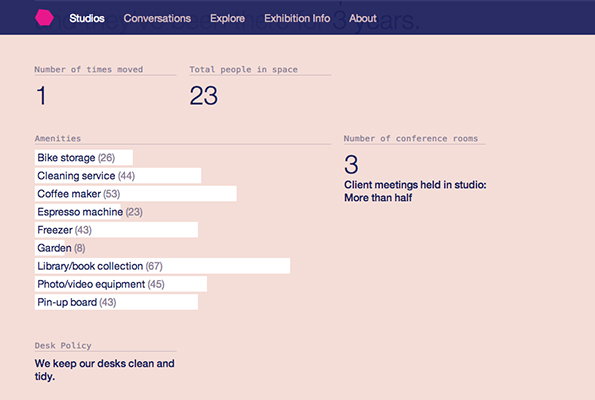Click the Photo/video equipment (45) bar

click(x=121, y=284)
